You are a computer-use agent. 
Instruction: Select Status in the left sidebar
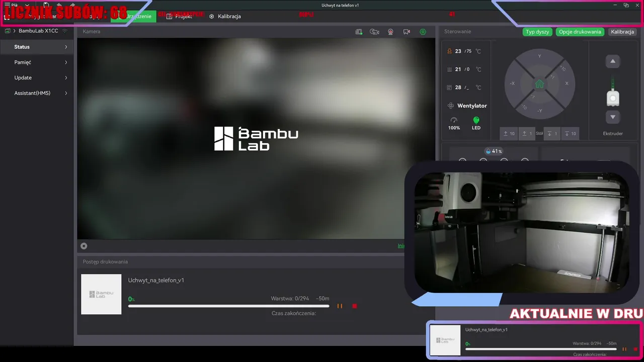pos(37,47)
